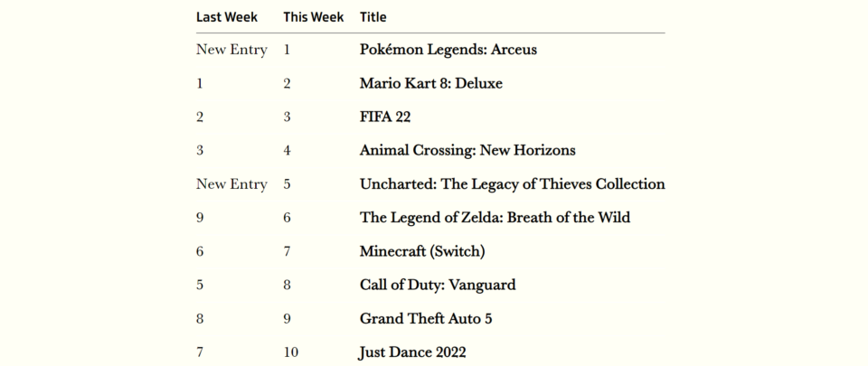Click the Title column header
The image size is (868, 366).
click(x=373, y=17)
